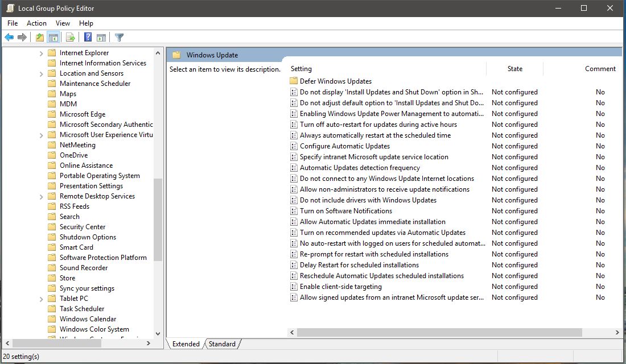Click the folder icon next to NetMeeting
Viewport: 626px width, 364px height.
click(x=51, y=145)
